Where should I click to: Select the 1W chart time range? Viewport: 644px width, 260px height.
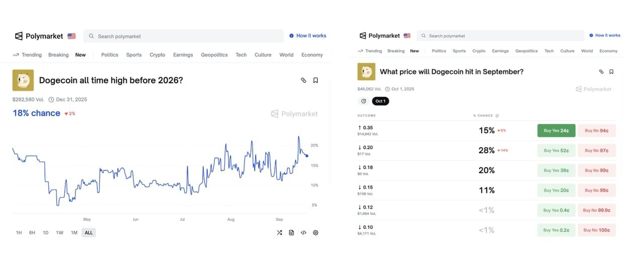point(59,233)
